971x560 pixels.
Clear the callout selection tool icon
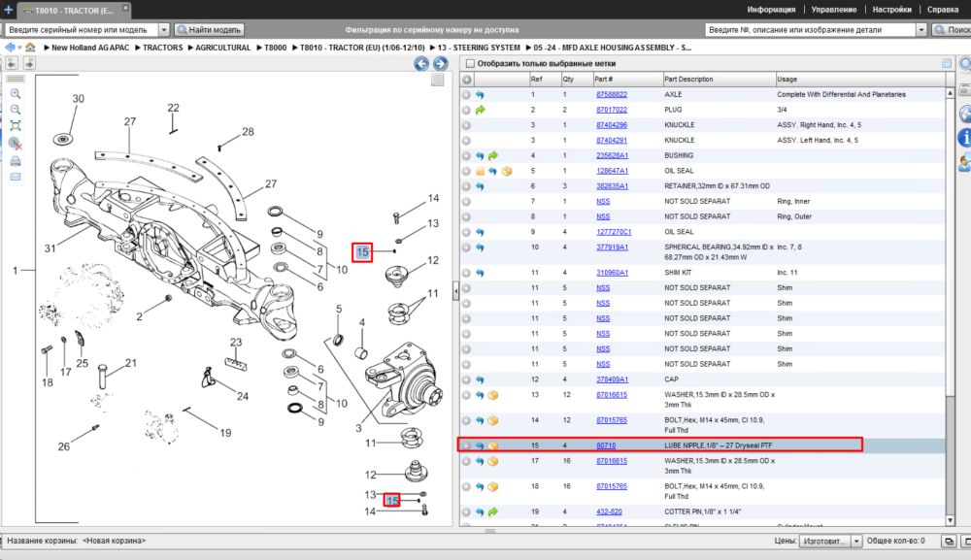(16, 144)
